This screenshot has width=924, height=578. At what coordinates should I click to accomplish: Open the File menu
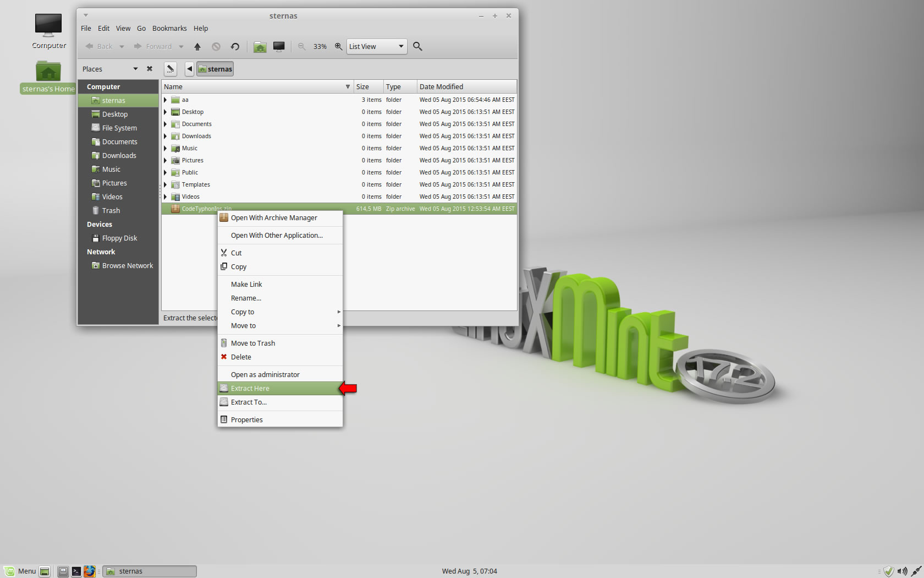(86, 28)
